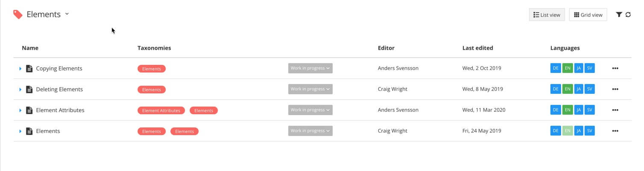Click the Last edited column header
This screenshot has height=171, width=644.
pos(477,48)
